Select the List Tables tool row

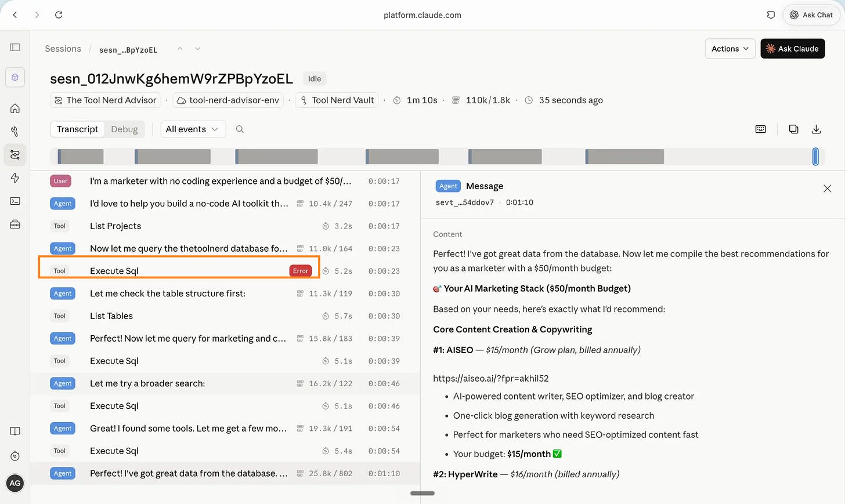tap(225, 316)
